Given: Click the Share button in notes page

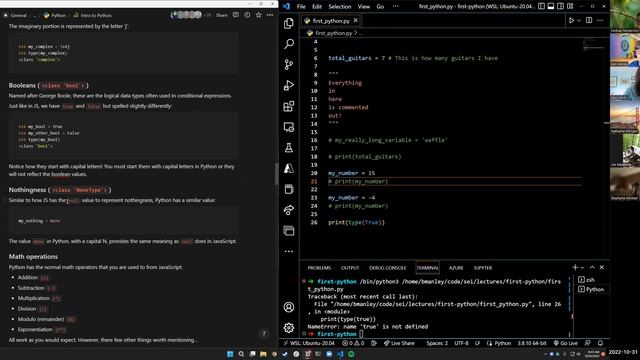Looking at the screenshot, I should [x=222, y=15].
